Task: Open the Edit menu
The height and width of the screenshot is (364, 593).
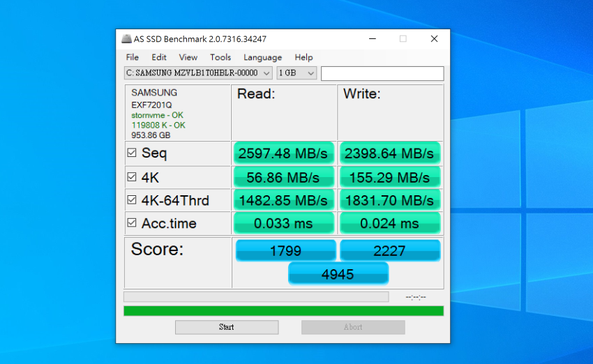Action: [x=159, y=57]
